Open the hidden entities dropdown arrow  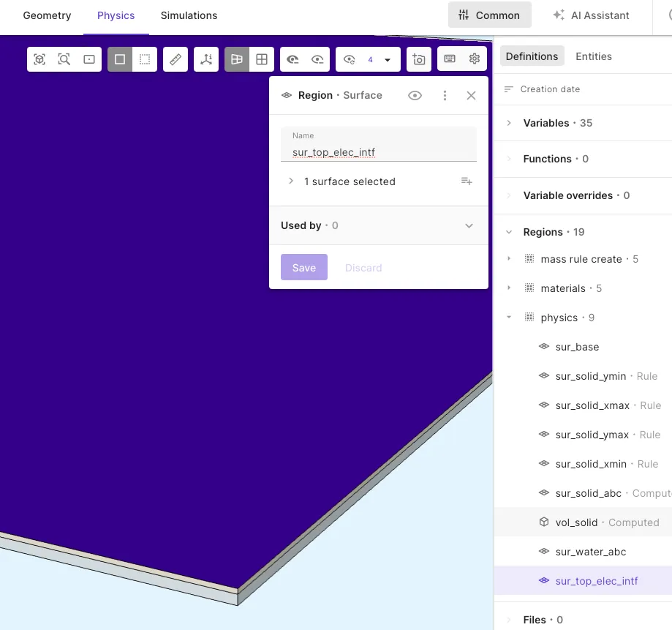[x=388, y=59]
